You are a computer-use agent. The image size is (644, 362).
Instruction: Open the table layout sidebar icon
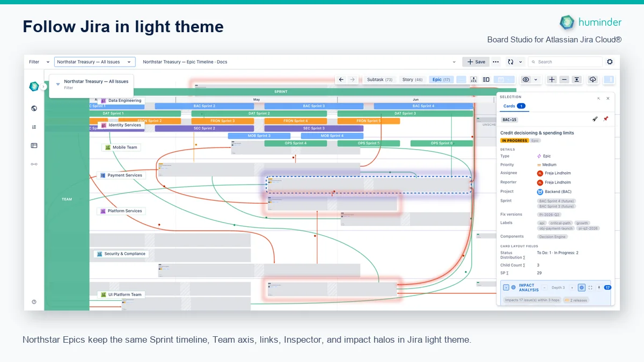pyautogui.click(x=34, y=145)
